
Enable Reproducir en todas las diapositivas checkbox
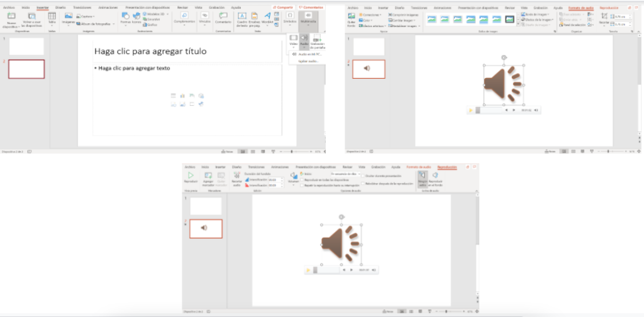coord(303,180)
